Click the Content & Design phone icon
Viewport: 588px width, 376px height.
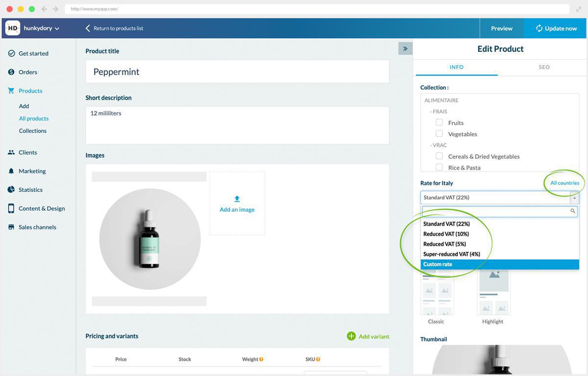(11, 208)
